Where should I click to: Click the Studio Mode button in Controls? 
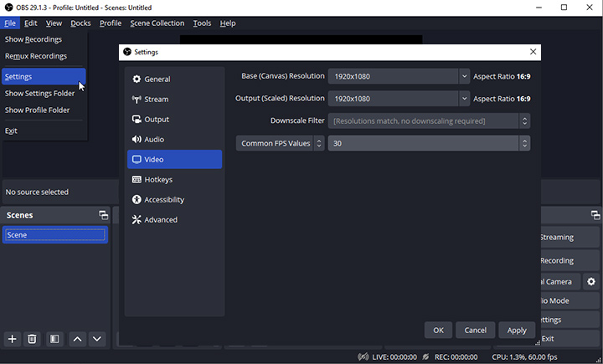pos(570,300)
